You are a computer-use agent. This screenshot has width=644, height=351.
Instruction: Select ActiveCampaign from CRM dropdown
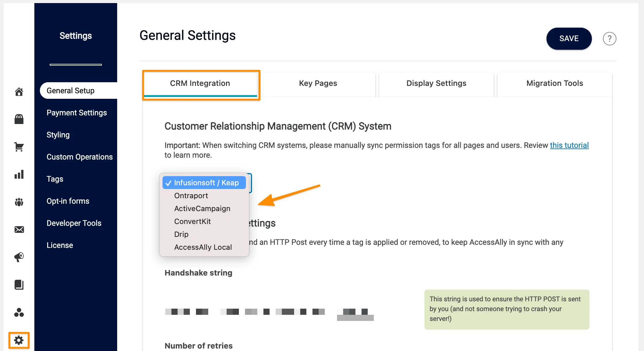(x=204, y=209)
